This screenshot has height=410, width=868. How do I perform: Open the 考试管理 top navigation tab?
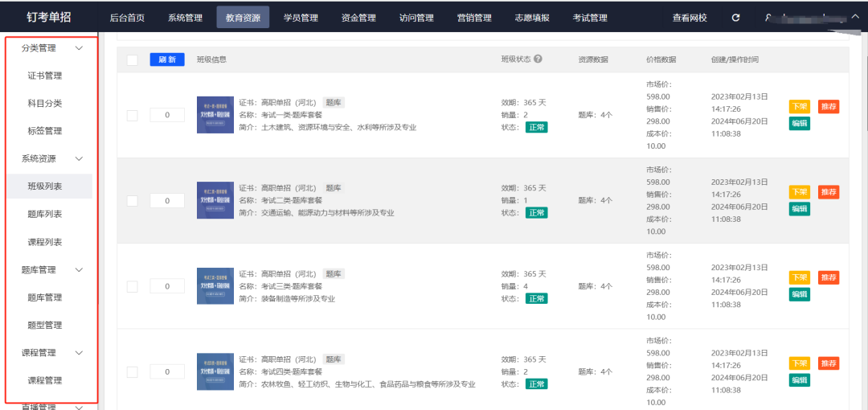[x=590, y=18]
